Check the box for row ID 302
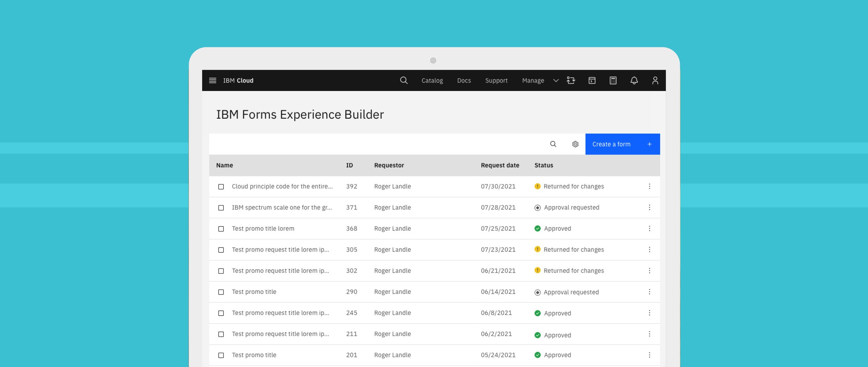This screenshot has height=367, width=868. tap(221, 271)
